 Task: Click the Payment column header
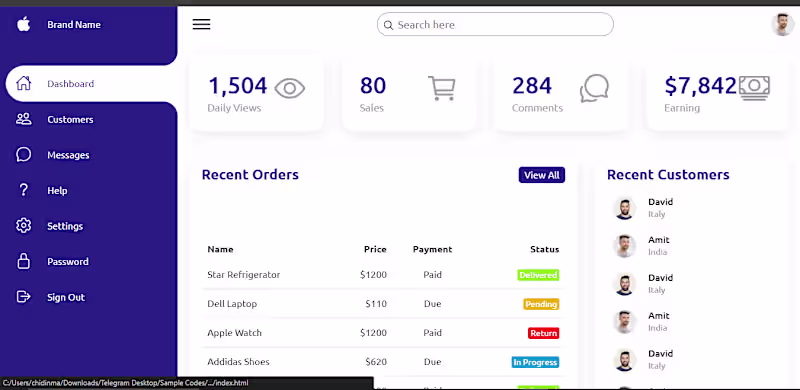pos(432,250)
